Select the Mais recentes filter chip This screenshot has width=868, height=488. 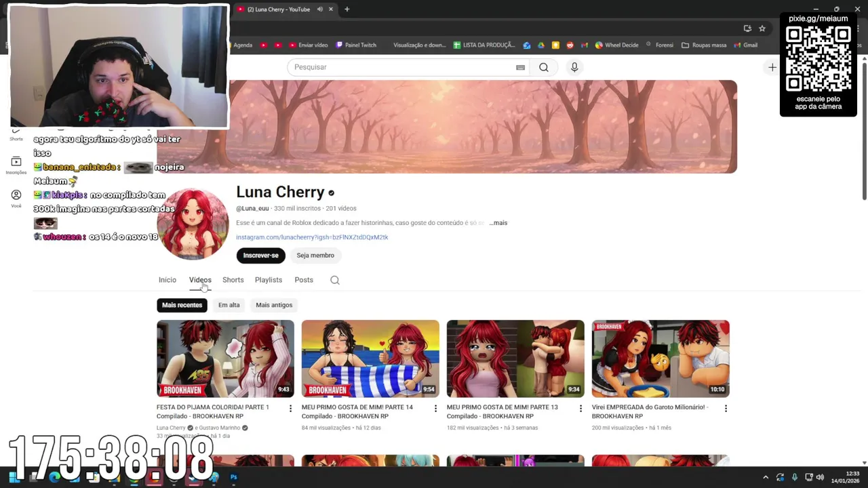182,305
